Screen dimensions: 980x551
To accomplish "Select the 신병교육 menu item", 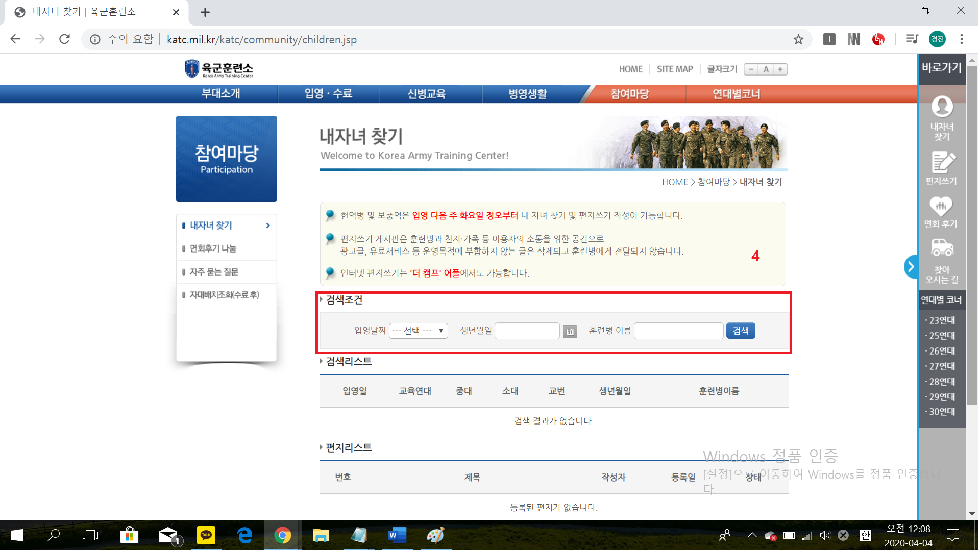I will (427, 94).
